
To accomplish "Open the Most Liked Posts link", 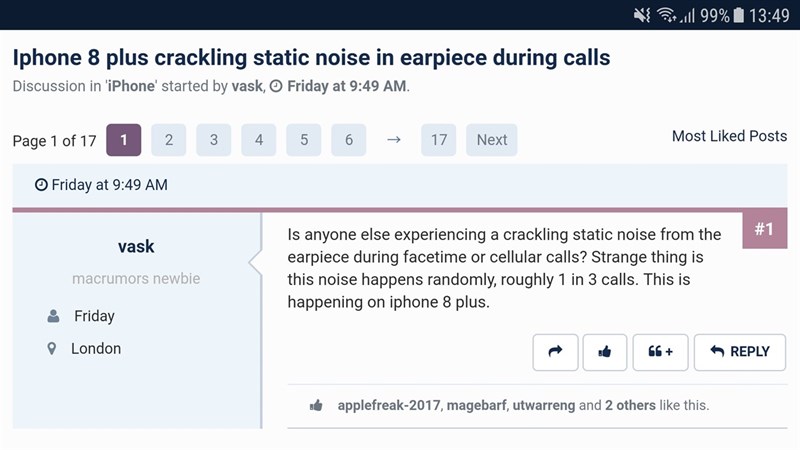I will point(729,136).
